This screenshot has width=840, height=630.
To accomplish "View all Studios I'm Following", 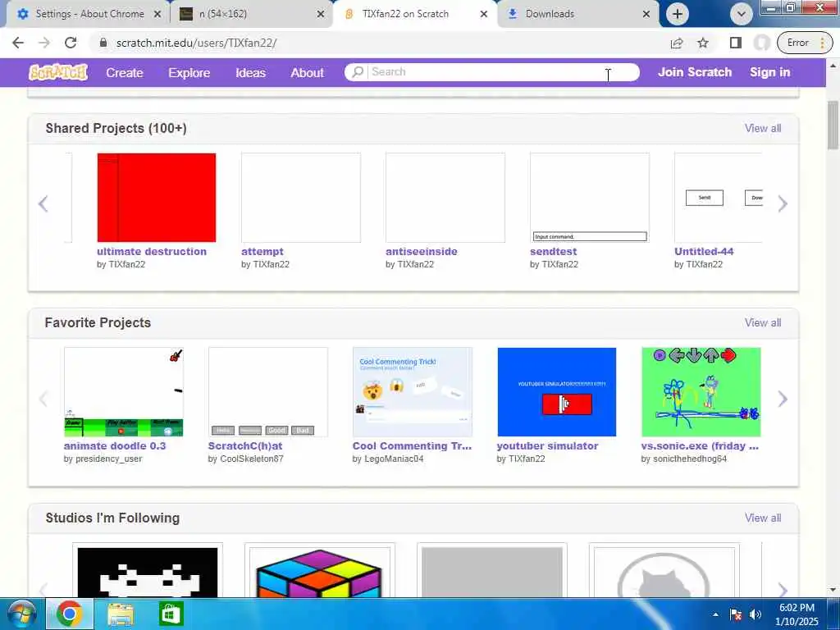I will (763, 518).
